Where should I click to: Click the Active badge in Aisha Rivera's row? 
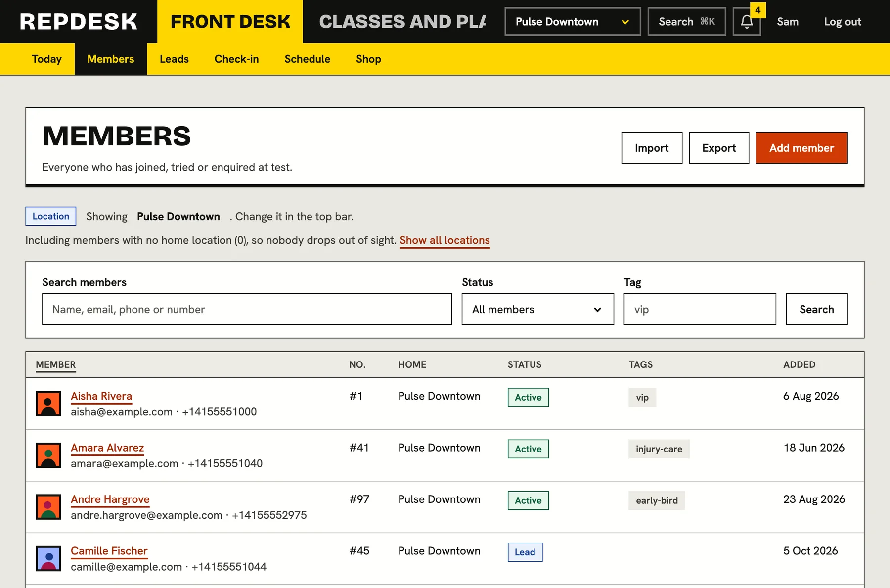(x=528, y=398)
